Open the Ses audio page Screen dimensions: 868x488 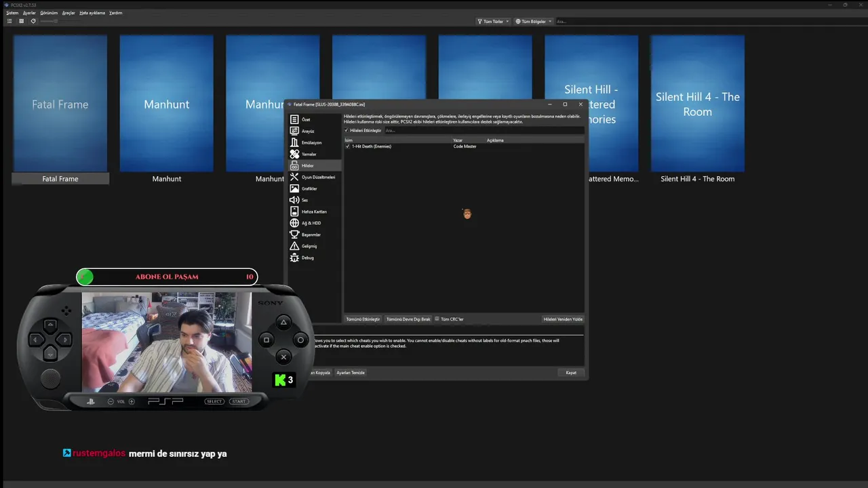(315, 200)
